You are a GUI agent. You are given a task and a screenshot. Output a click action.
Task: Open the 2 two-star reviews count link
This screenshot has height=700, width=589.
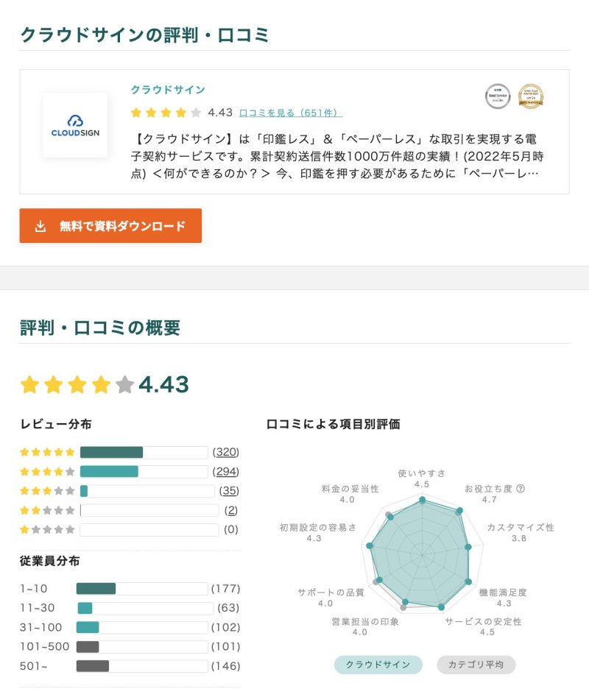tap(232, 510)
